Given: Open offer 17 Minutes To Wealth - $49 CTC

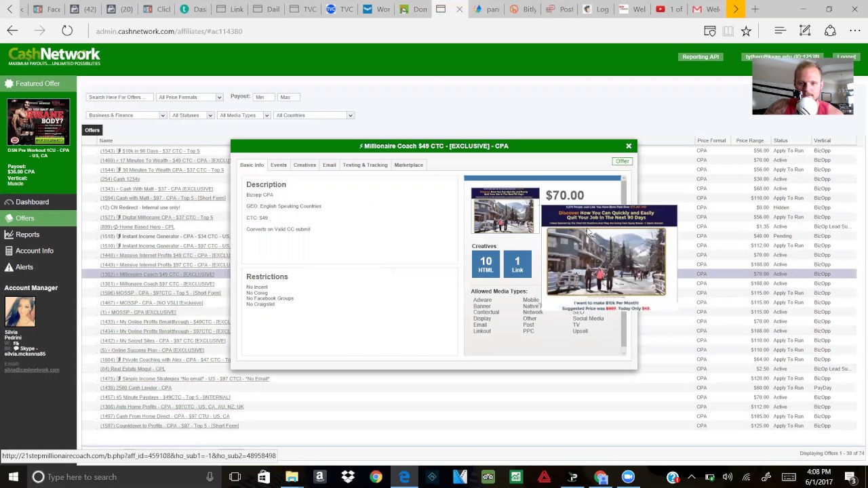Looking at the screenshot, I should [165, 161].
